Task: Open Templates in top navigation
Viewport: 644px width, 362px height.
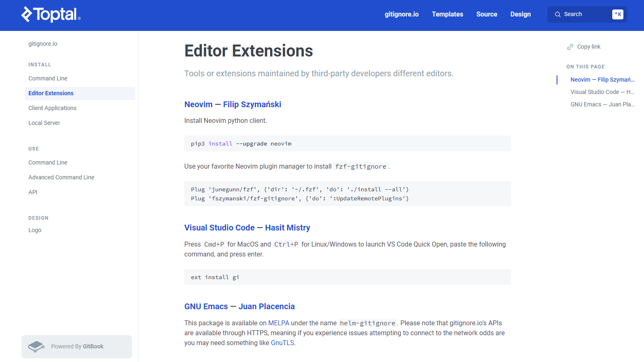Action: 447,14
